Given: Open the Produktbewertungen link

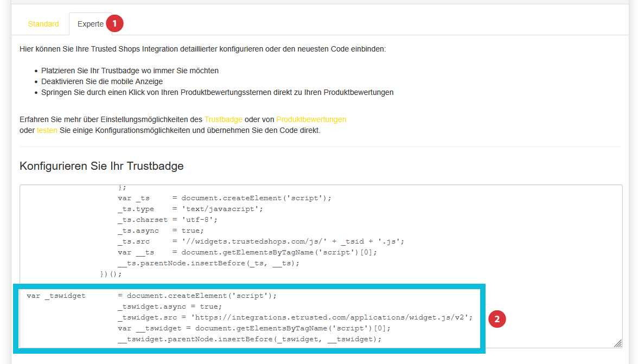Looking at the screenshot, I should pyautogui.click(x=311, y=119).
